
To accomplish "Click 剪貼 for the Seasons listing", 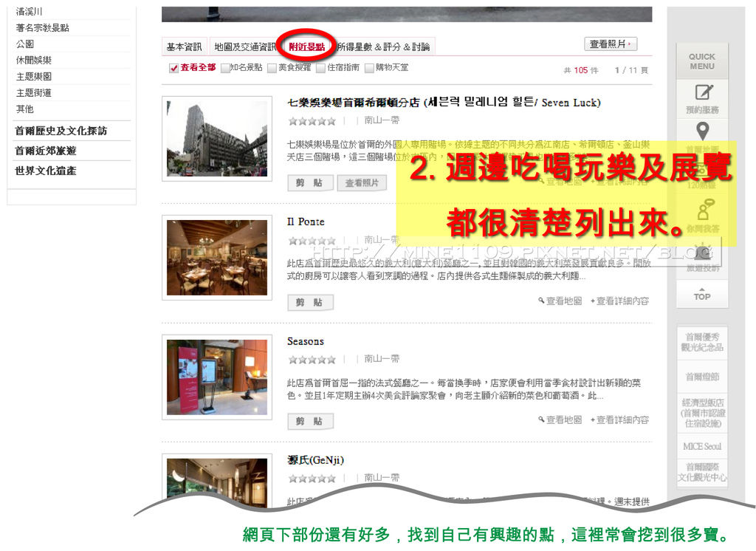I will coord(309,421).
